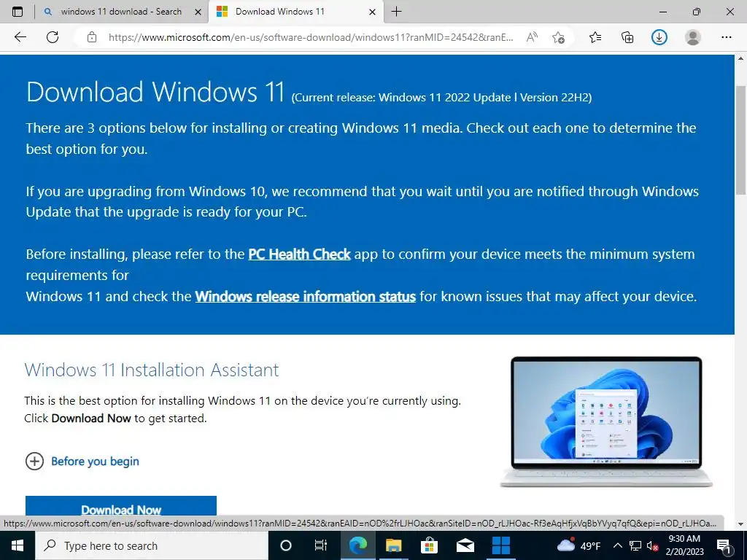Open the Mail app from taskbar
This screenshot has height=560, width=747.
click(465, 545)
